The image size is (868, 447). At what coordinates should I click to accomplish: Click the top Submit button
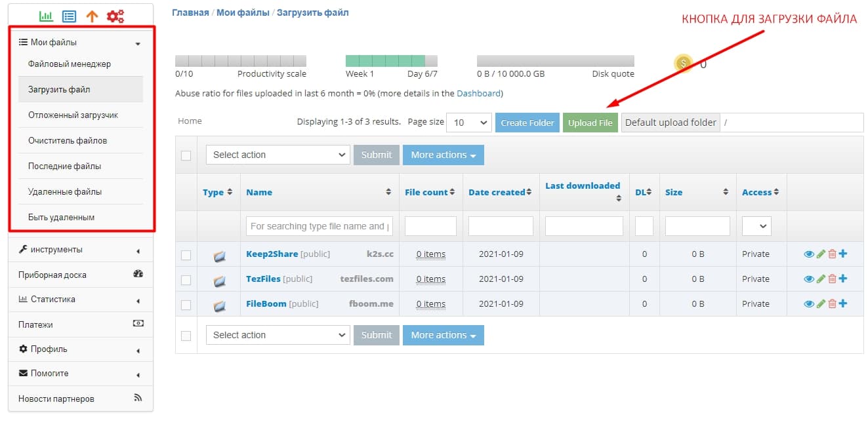pos(377,155)
